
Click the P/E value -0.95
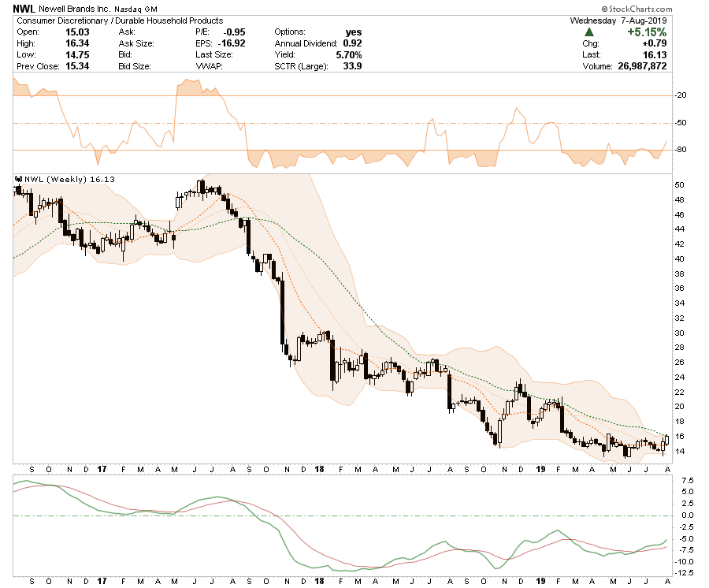coord(234,32)
